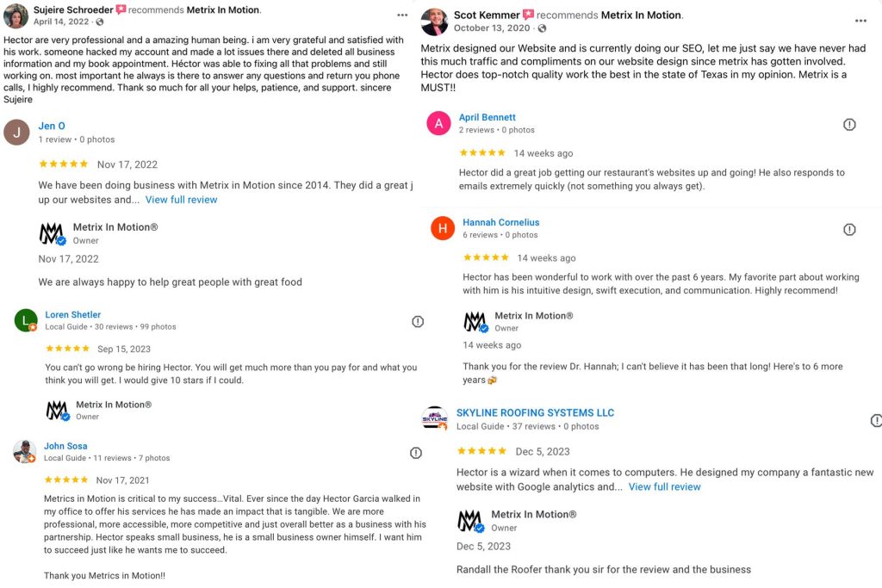The height and width of the screenshot is (588, 882).
Task: Click Scot Kemmer's profile picture
Action: pyautogui.click(x=434, y=21)
